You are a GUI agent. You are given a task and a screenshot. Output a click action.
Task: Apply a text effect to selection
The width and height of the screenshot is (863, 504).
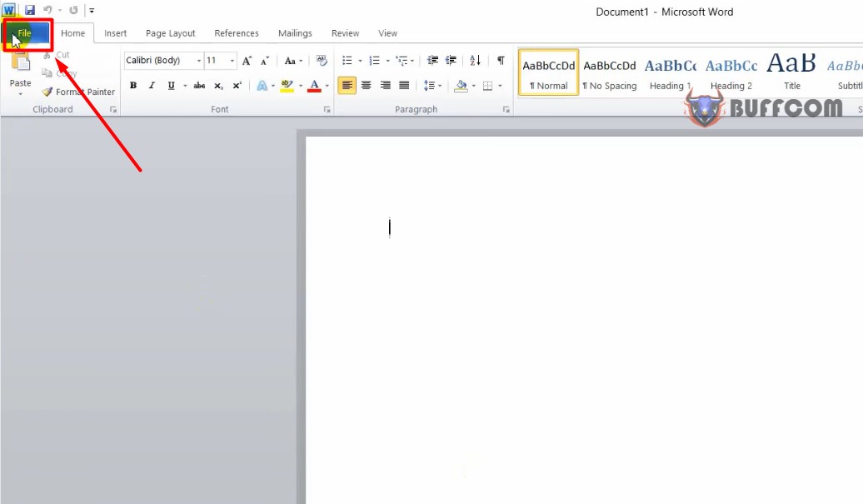point(262,85)
